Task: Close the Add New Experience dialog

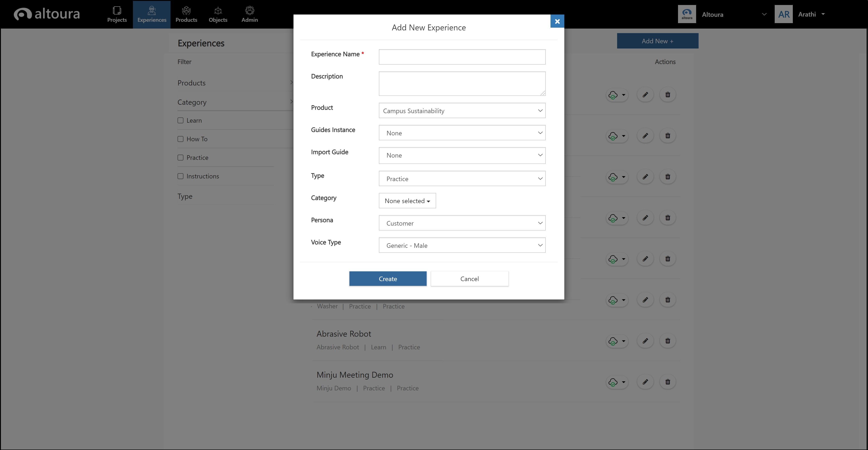Action: [x=557, y=21]
